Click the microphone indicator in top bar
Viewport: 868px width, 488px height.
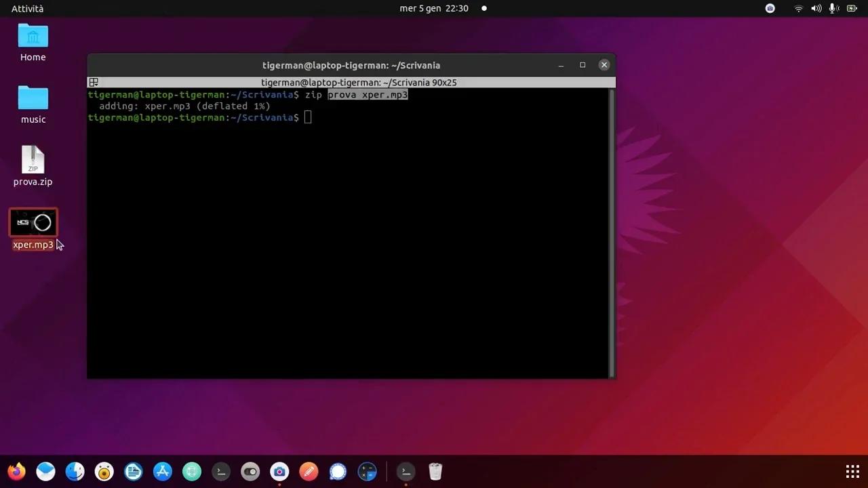[x=834, y=8]
